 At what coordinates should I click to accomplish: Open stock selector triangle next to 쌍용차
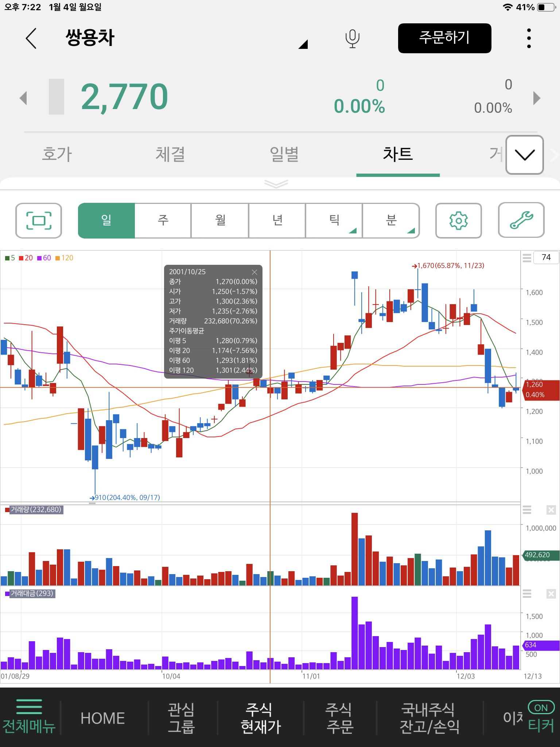tap(304, 44)
